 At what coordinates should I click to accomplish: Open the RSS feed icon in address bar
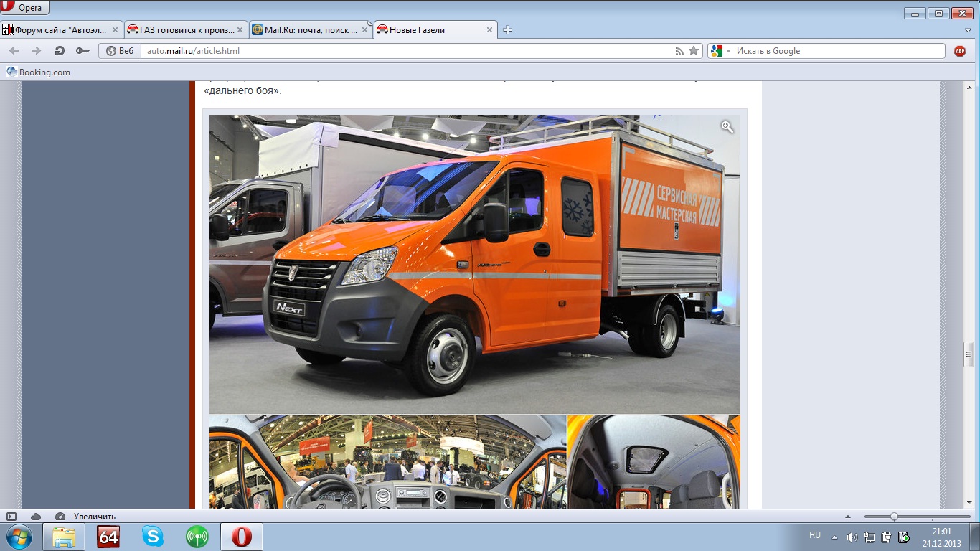(x=679, y=51)
